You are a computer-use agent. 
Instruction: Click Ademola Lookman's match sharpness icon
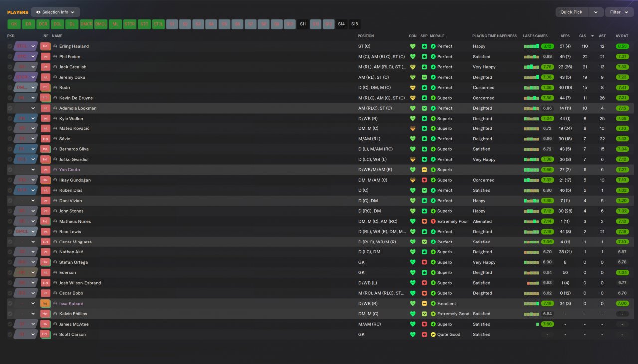(x=424, y=108)
